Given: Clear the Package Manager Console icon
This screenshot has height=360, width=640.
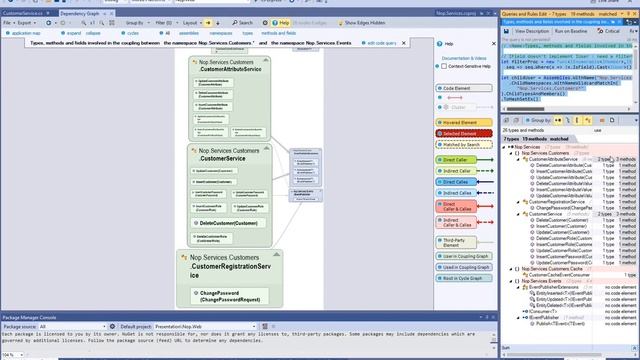Looking at the screenshot, I should (x=265, y=327).
